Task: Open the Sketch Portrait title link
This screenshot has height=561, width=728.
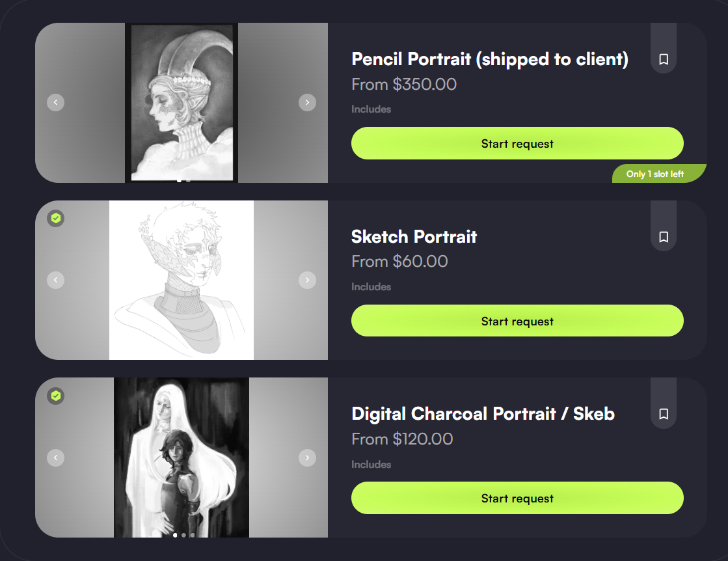Action: pyautogui.click(x=414, y=236)
